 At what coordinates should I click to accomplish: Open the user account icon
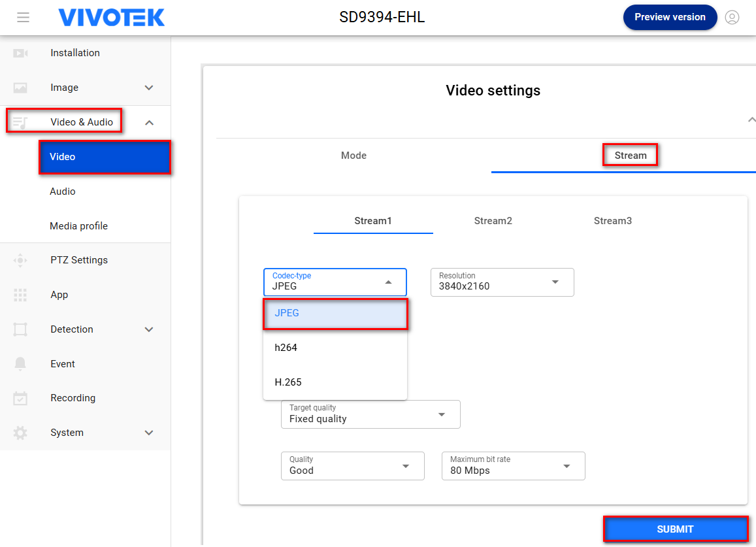click(x=732, y=18)
